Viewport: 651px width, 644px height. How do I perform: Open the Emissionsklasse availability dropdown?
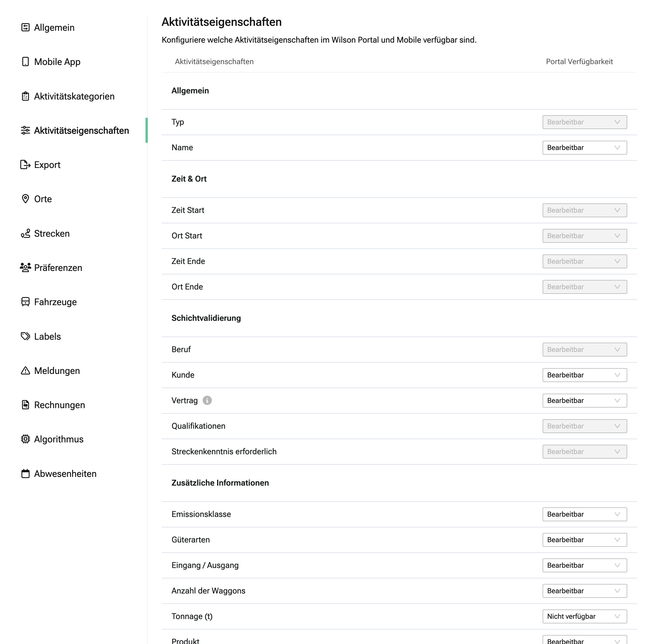click(584, 514)
